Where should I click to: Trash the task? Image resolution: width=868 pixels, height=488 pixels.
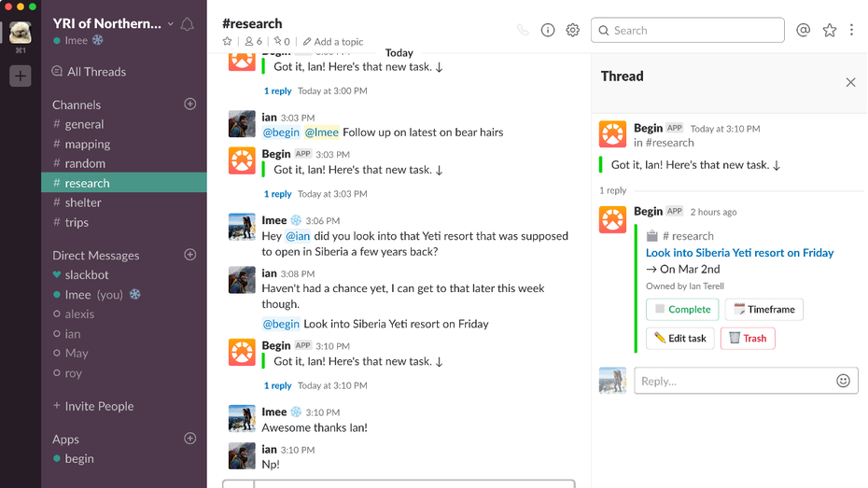(x=748, y=338)
